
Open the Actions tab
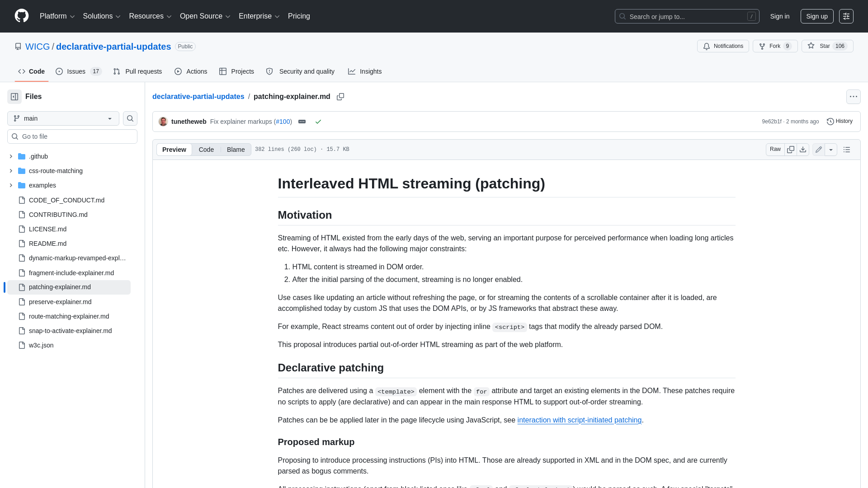click(x=191, y=71)
